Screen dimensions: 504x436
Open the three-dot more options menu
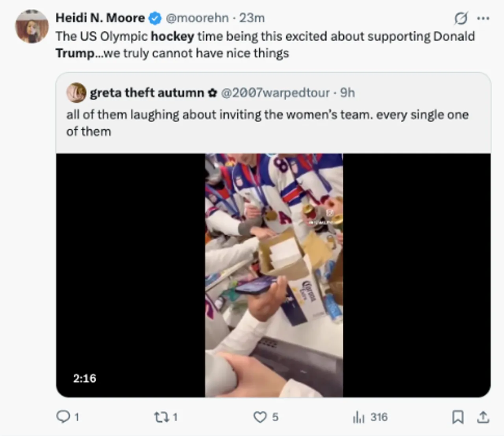coord(483,18)
